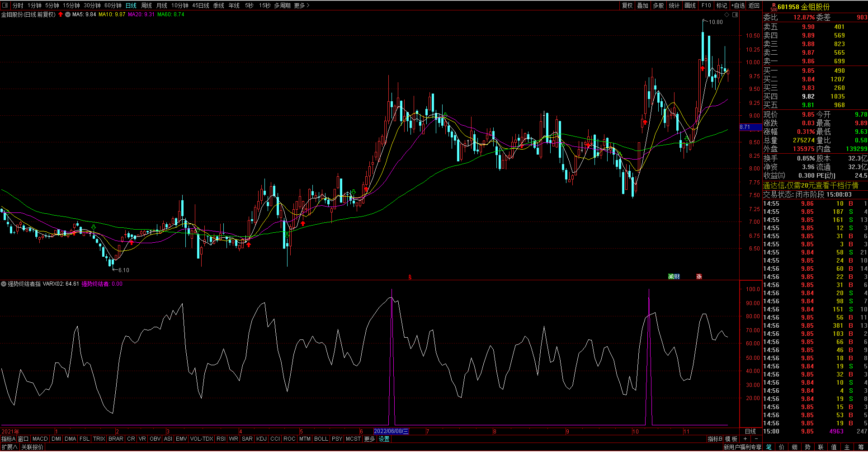Select the 势 trend tab
Screen dimensions: 868x452
808,447
